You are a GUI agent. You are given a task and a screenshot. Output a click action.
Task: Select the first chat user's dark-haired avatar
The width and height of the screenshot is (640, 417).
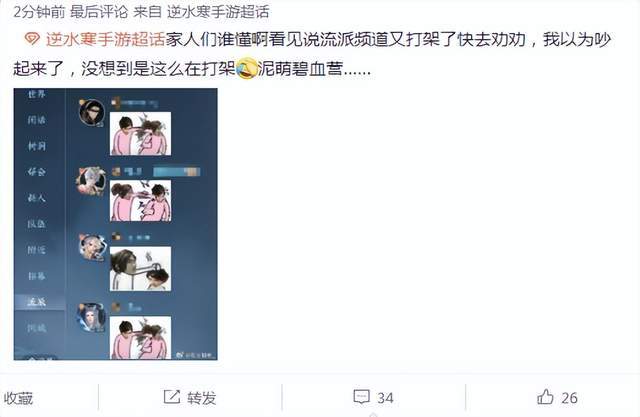(91, 112)
